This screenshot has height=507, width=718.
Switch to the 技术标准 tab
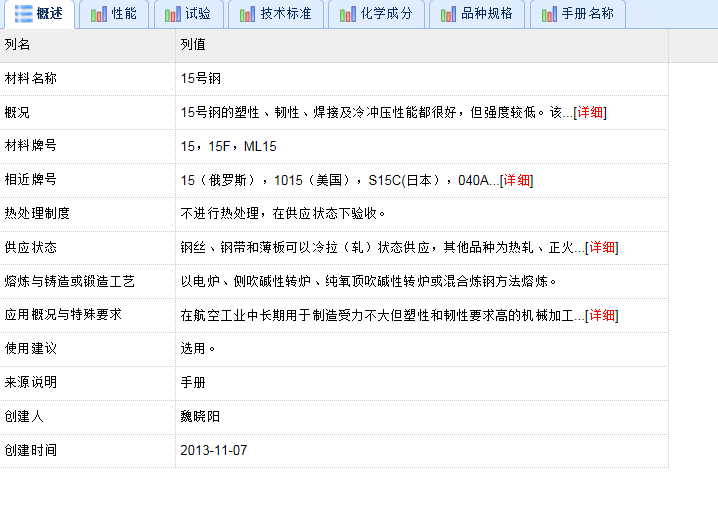[x=276, y=14]
